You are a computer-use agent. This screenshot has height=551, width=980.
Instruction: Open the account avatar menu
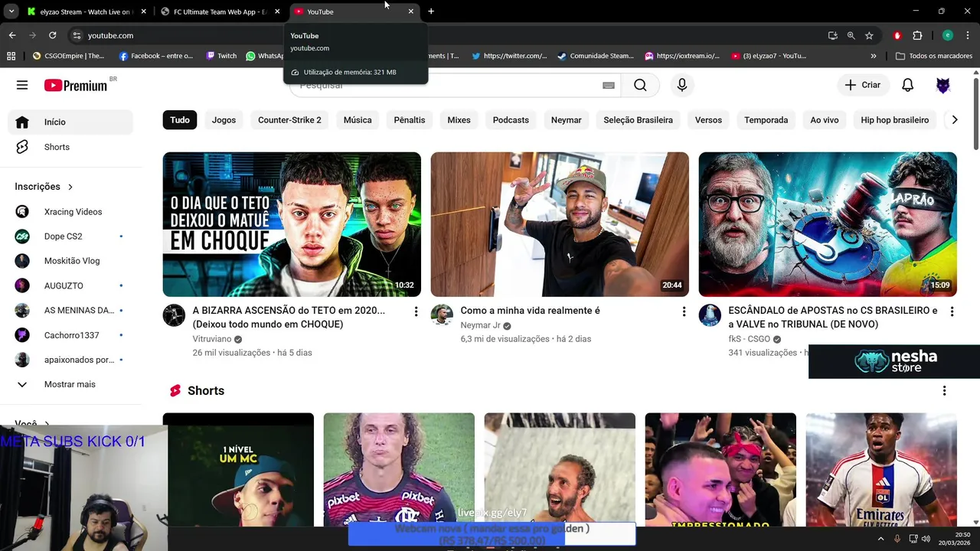(x=943, y=85)
